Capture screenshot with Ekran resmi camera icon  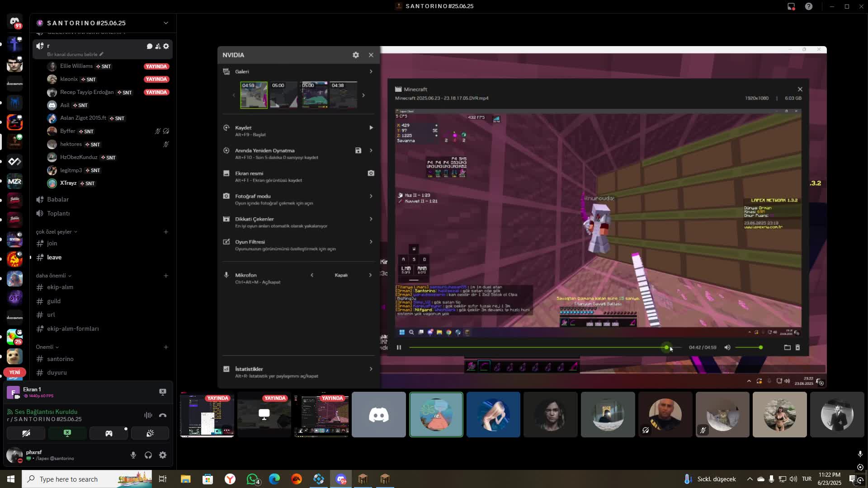pyautogui.click(x=371, y=173)
